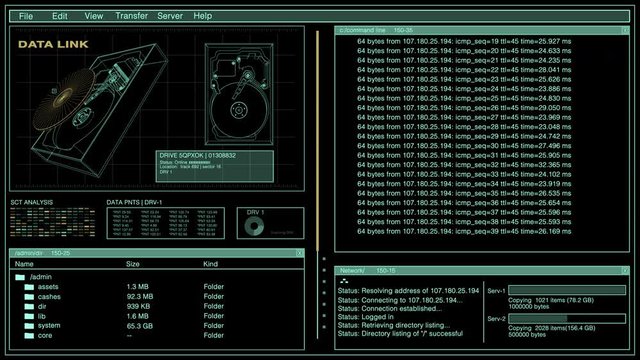
Task: Close the Network window
Action: pos(625,271)
